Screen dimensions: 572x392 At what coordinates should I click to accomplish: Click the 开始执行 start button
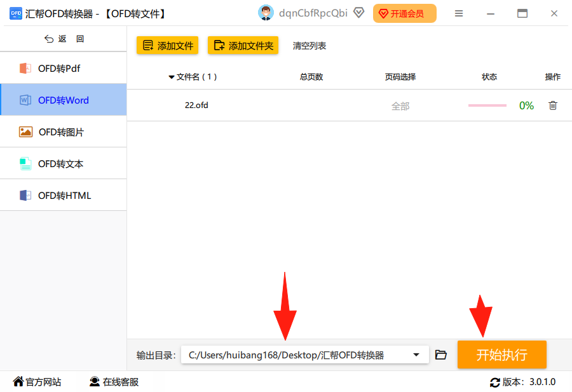pyautogui.click(x=501, y=355)
